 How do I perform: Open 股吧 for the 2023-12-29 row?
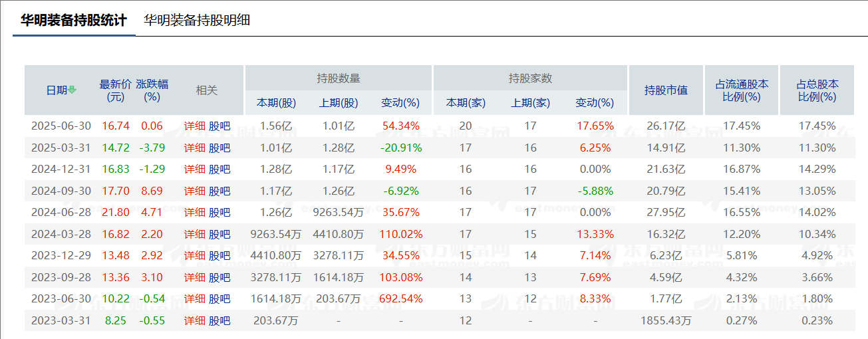click(219, 255)
